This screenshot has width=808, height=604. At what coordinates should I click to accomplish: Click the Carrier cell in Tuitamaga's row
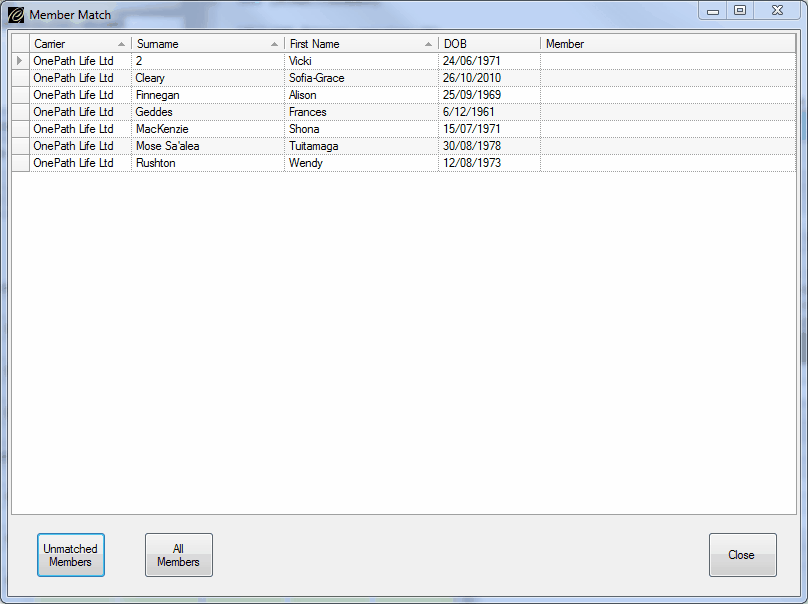coord(80,146)
